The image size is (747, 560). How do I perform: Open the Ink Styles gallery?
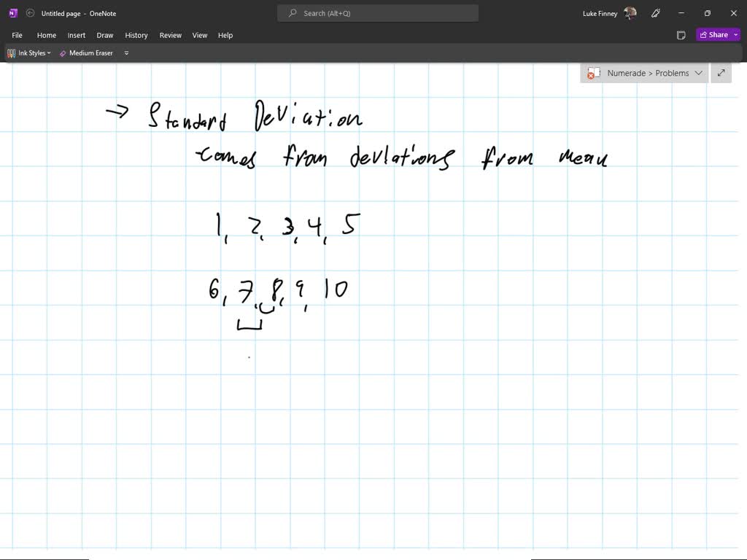click(29, 52)
